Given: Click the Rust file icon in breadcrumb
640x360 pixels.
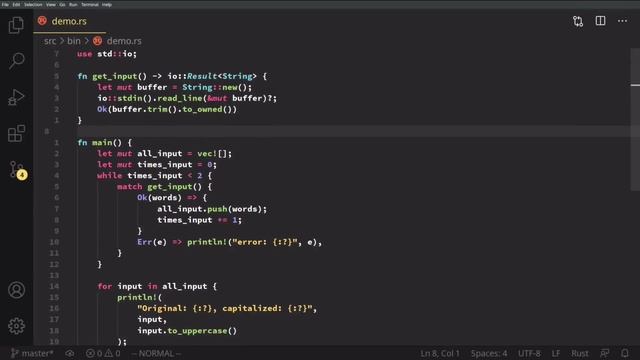Looking at the screenshot, I should pos(97,41).
